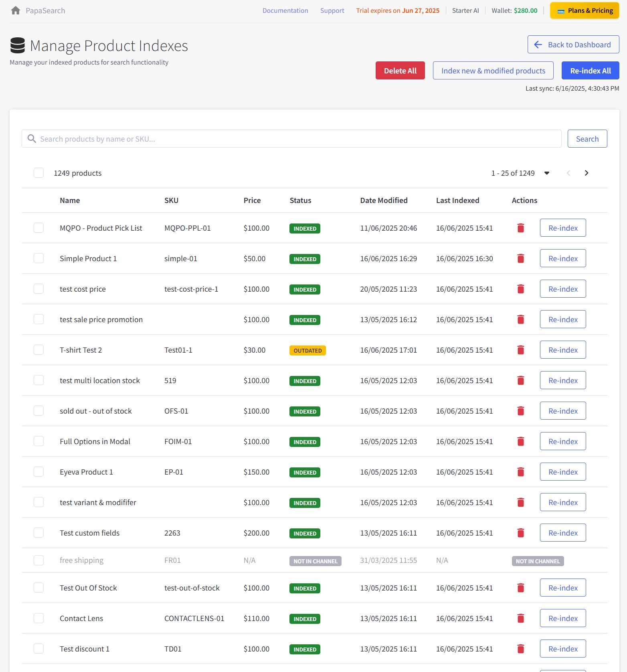Go to next page chevron
Image resolution: width=627 pixels, height=672 pixels.
tap(587, 173)
